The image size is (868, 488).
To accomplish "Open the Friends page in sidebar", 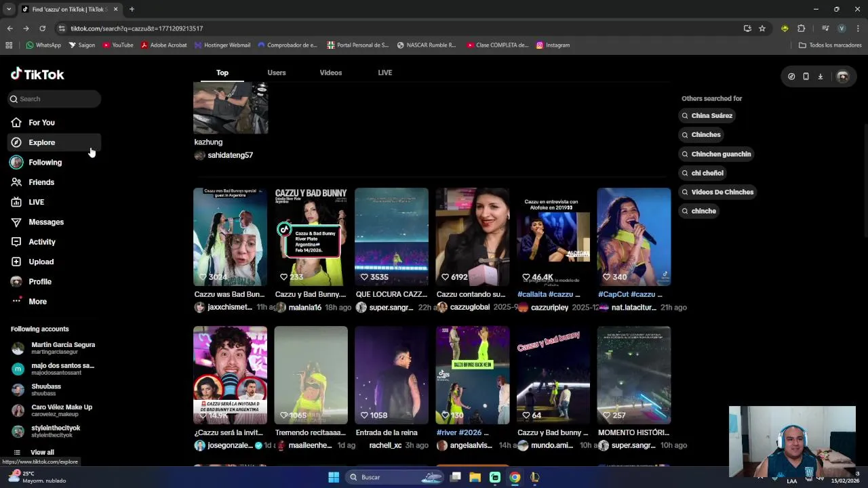I will coord(41,182).
